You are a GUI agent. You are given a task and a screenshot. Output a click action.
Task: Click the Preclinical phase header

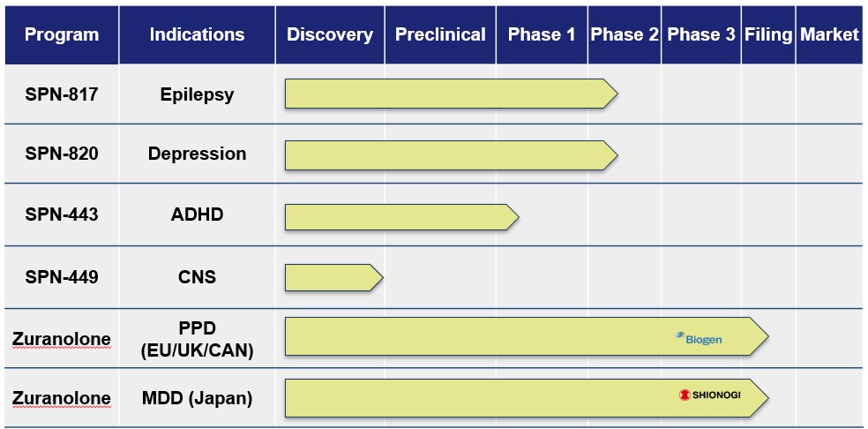440,35
